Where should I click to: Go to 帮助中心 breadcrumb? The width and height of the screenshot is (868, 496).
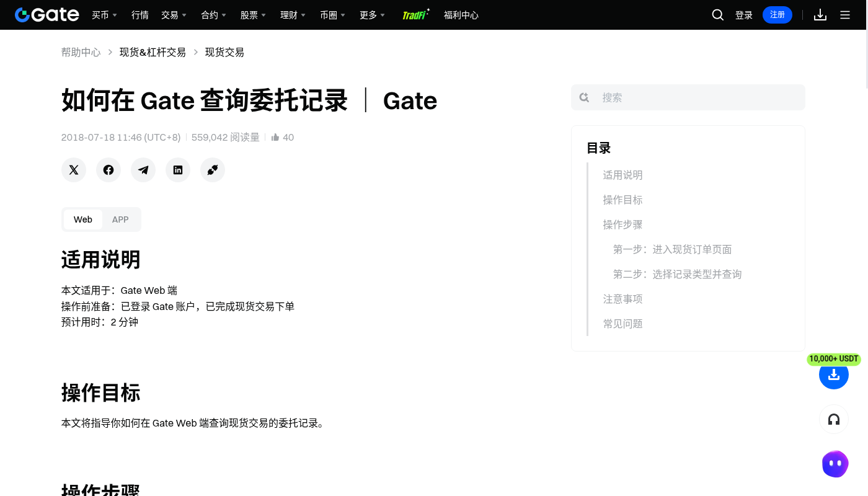click(81, 52)
